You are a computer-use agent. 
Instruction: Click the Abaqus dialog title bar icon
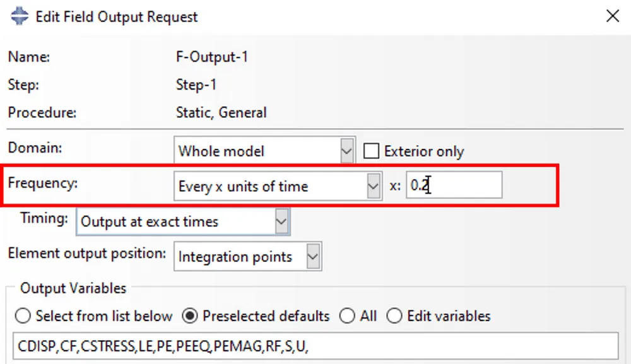pos(19,16)
